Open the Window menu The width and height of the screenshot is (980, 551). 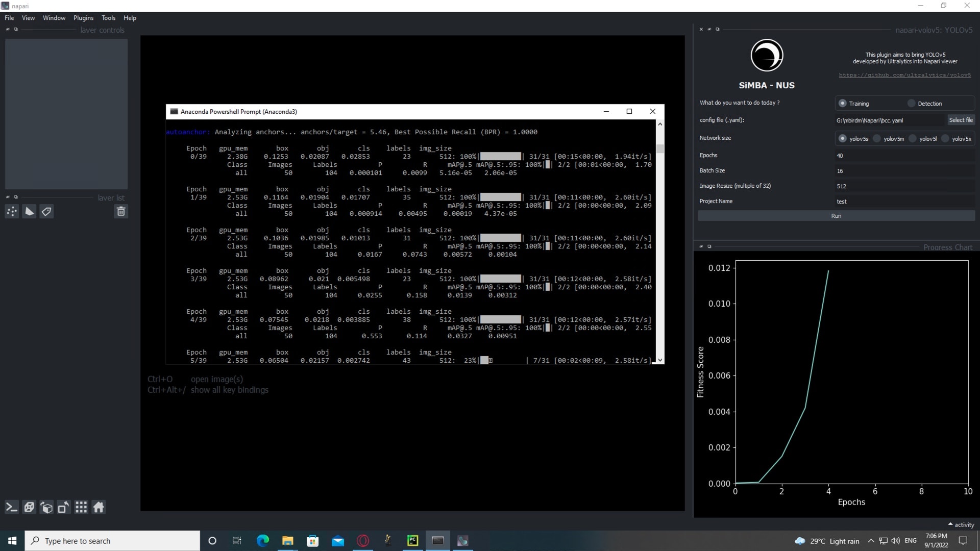coord(54,18)
